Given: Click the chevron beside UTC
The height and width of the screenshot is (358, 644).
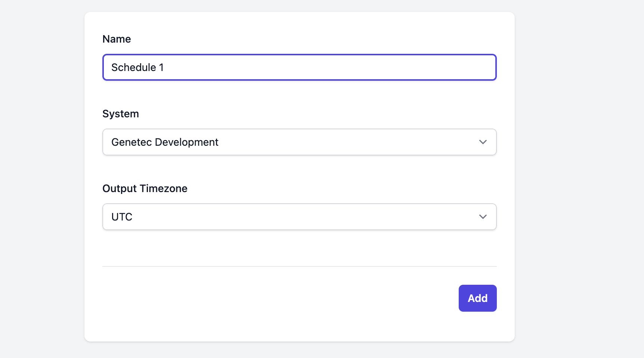Looking at the screenshot, I should 483,217.
